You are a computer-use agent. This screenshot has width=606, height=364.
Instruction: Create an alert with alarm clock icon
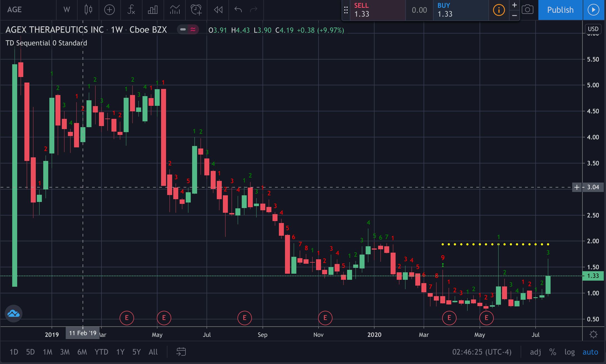[196, 10]
